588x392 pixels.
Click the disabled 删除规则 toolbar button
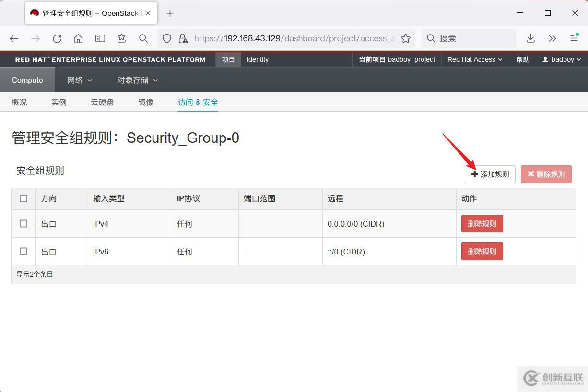click(x=546, y=174)
